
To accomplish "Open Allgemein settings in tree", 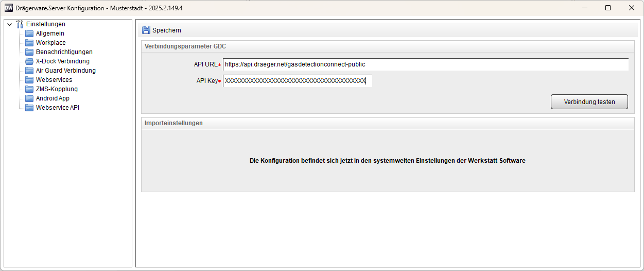I will (x=50, y=33).
